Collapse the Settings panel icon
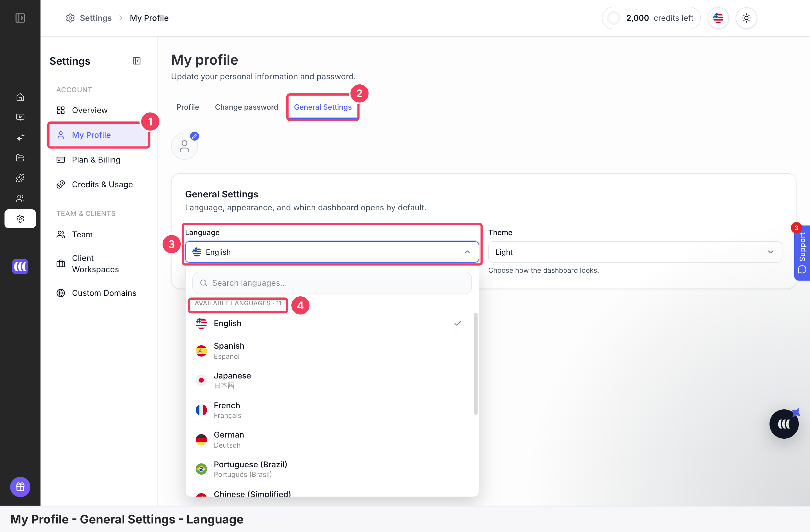 click(136, 61)
